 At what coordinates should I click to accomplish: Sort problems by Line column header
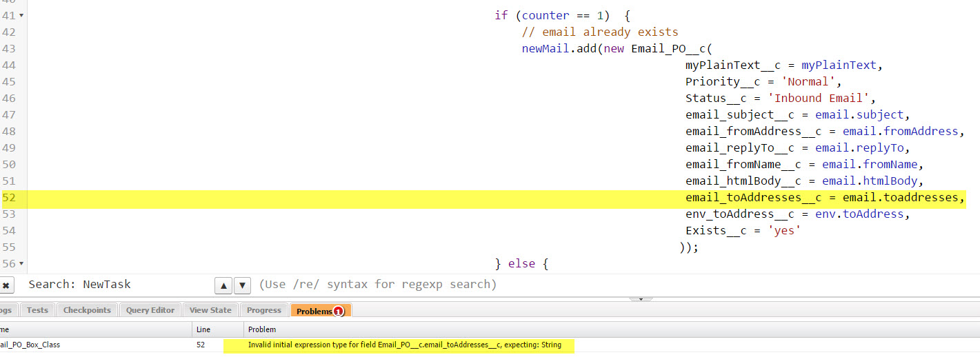point(218,329)
